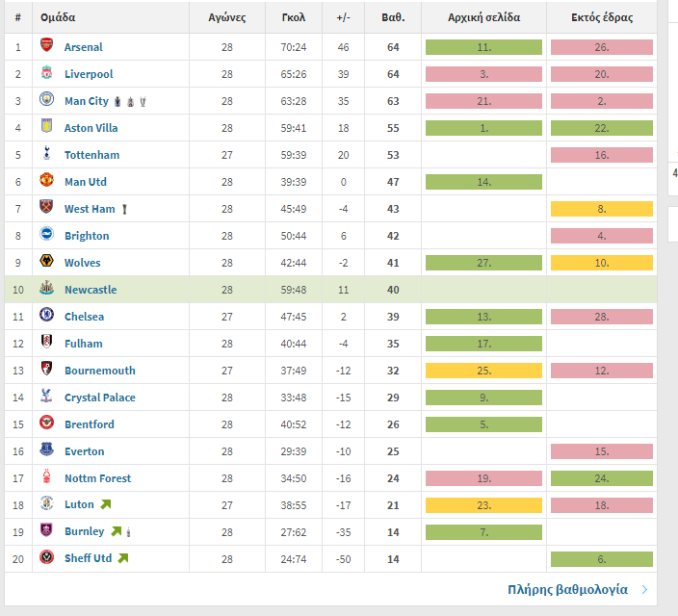Open the Newcastle team link
This screenshot has width=678, height=616.
91,290
